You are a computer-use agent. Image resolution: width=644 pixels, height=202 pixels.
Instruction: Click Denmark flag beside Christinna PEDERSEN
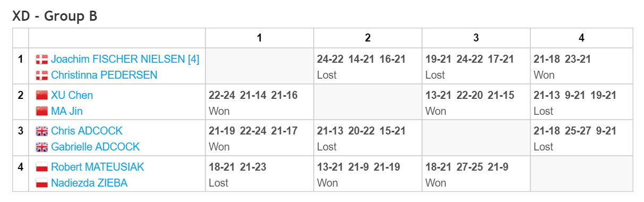click(x=41, y=75)
